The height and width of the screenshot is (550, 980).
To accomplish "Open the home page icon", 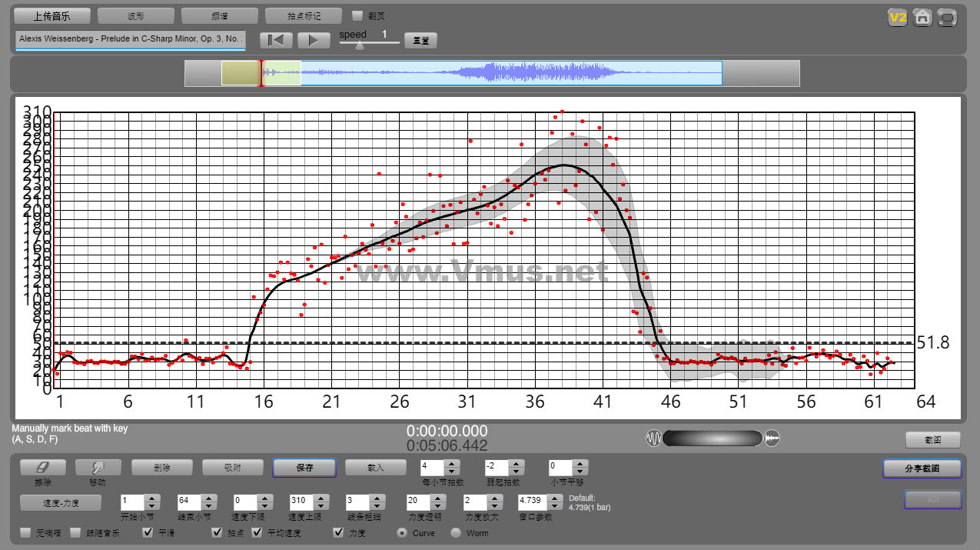I will tap(922, 17).
